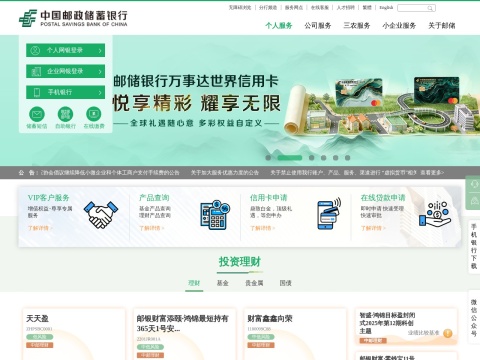Image resolution: width=480 pixels, height=360 pixels.
Task: Click the first announcement about 小微企业 payment fees
Action: point(110,173)
